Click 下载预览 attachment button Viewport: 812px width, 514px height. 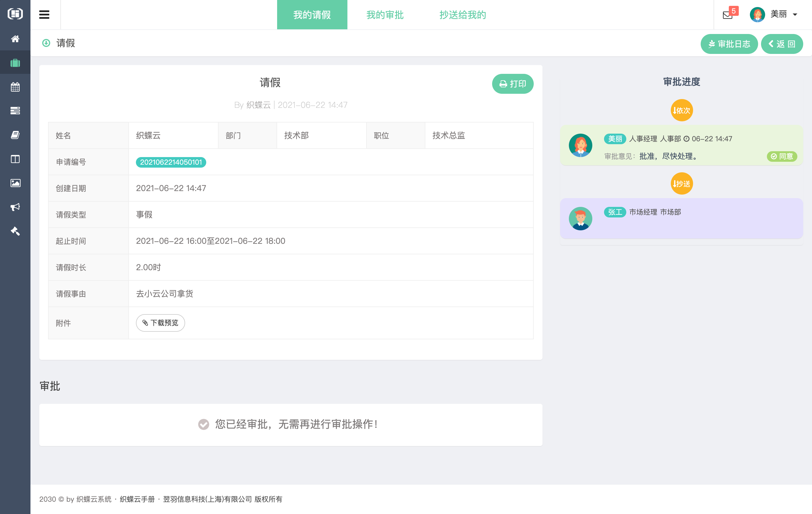160,323
